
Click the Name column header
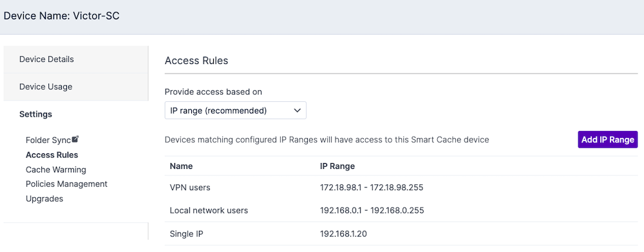click(x=181, y=166)
